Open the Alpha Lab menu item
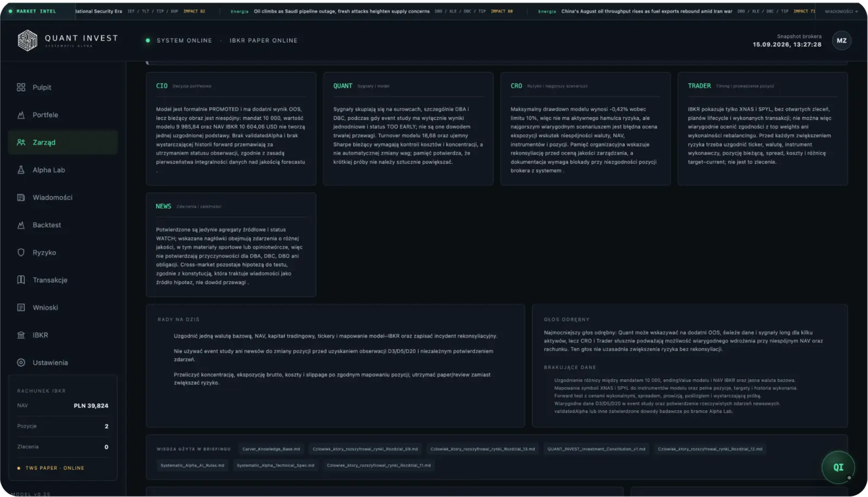 tap(63, 170)
